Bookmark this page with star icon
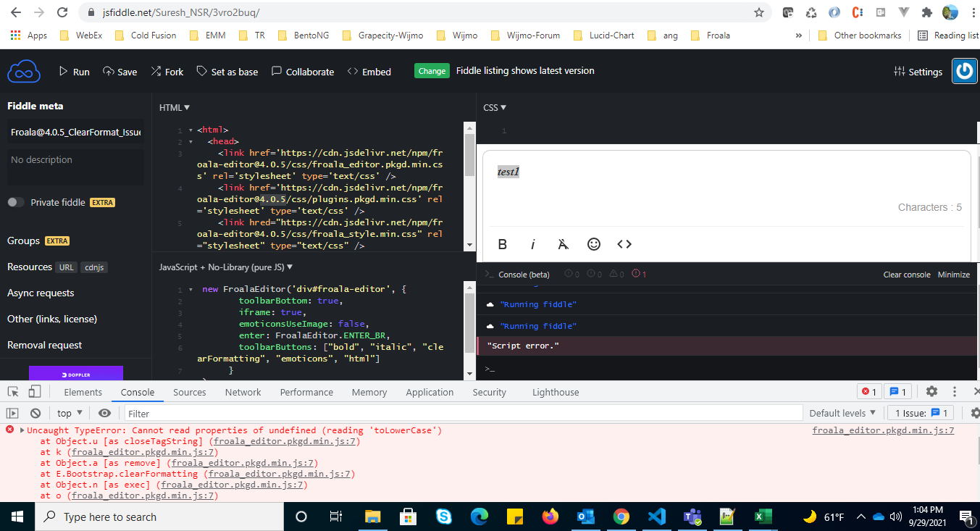This screenshot has height=531, width=980. point(758,12)
